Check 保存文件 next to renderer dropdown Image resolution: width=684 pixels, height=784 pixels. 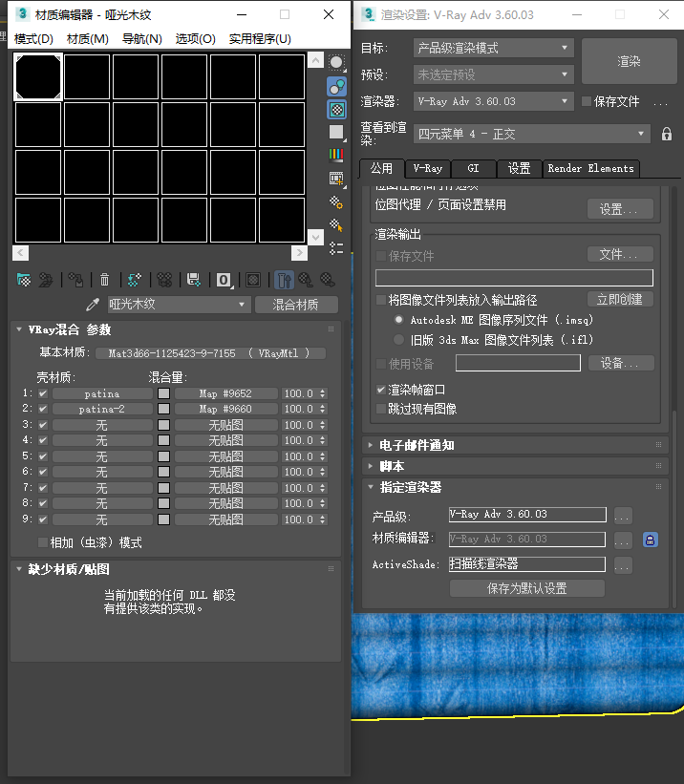587,101
